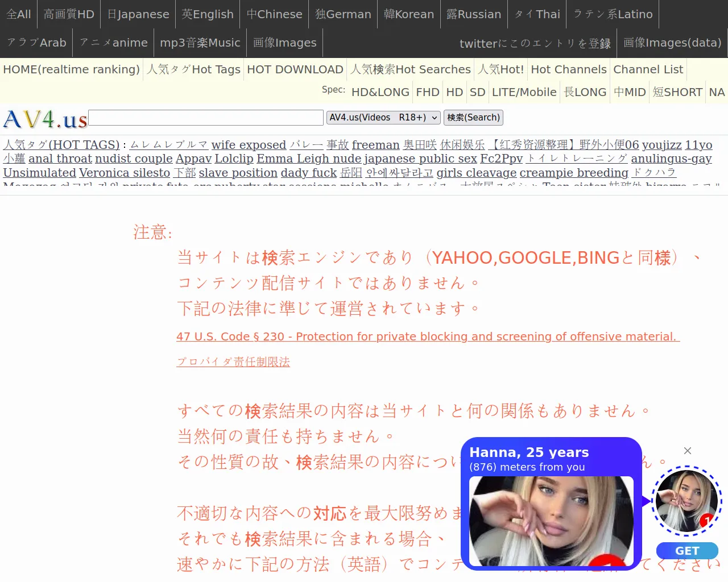This screenshot has height=582, width=728.
Task: Open HOME(realtime ranking) menu item
Action: click(71, 69)
